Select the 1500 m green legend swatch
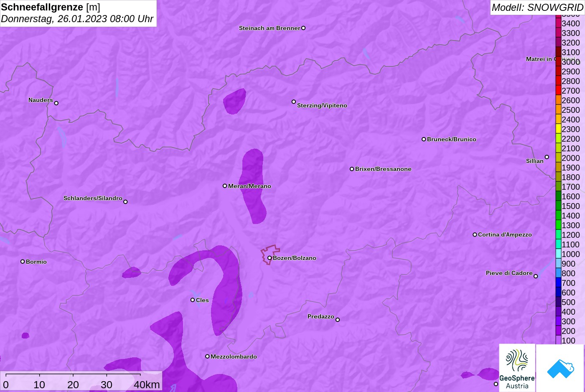This screenshot has height=392, width=585. (x=558, y=206)
